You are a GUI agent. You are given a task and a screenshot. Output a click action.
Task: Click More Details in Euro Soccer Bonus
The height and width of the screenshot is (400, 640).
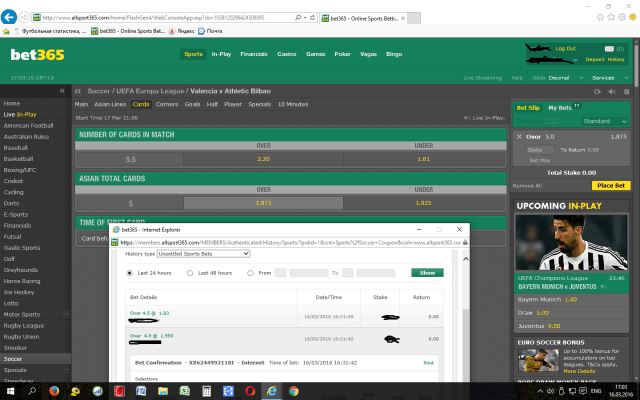coord(579,371)
